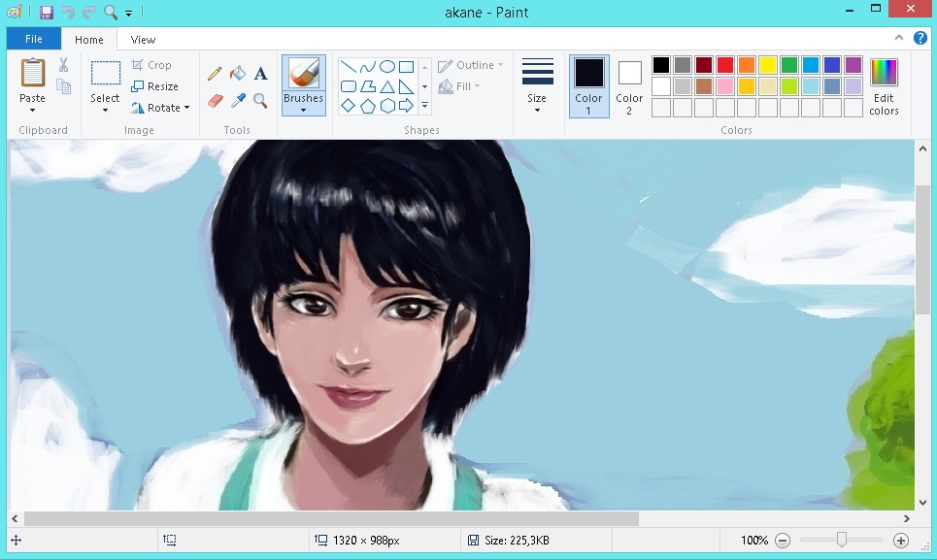
Task: Switch to the View tab
Action: pos(143,40)
